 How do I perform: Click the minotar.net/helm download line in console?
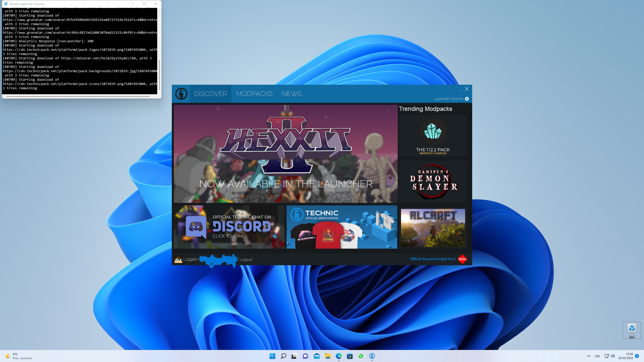(77, 60)
